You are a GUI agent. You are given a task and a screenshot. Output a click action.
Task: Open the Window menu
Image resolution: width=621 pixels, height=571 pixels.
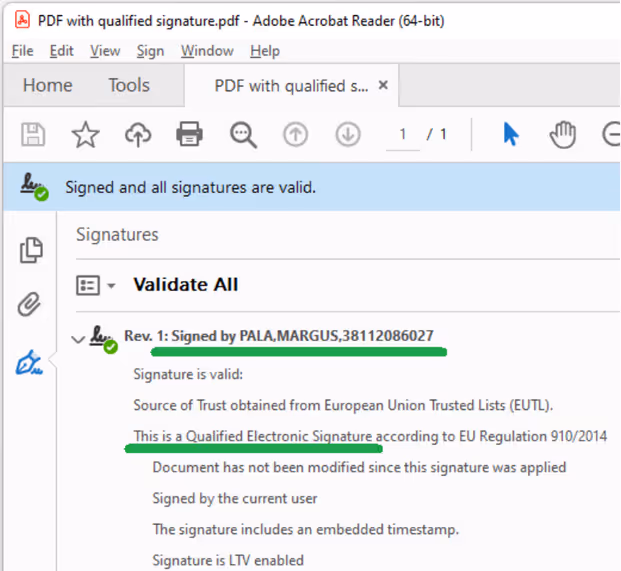click(207, 51)
